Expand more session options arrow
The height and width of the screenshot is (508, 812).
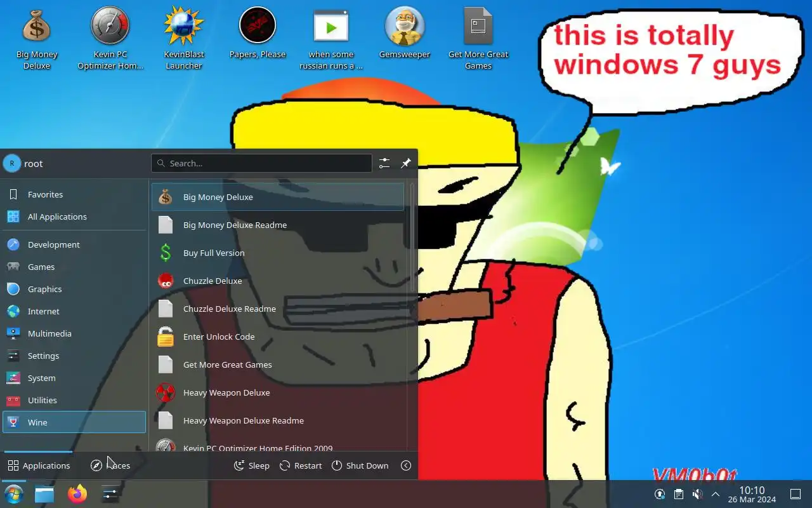(406, 465)
